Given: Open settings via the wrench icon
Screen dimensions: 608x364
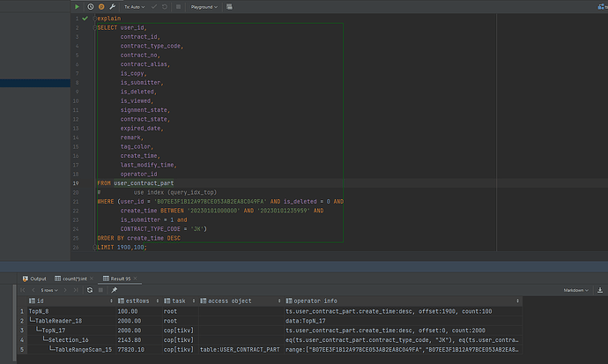Looking at the screenshot, I should point(113,6).
